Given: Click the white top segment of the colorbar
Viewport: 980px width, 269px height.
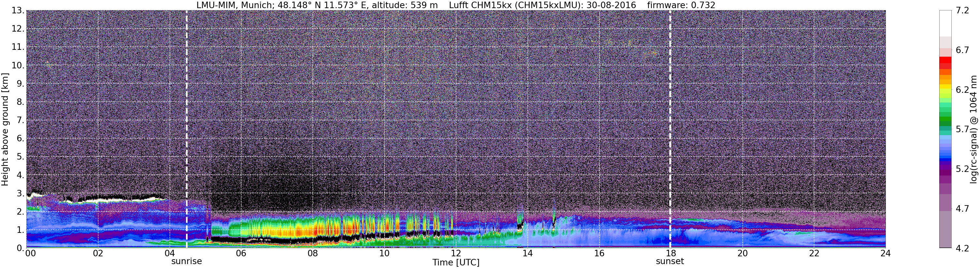Looking at the screenshot, I should [945, 23].
